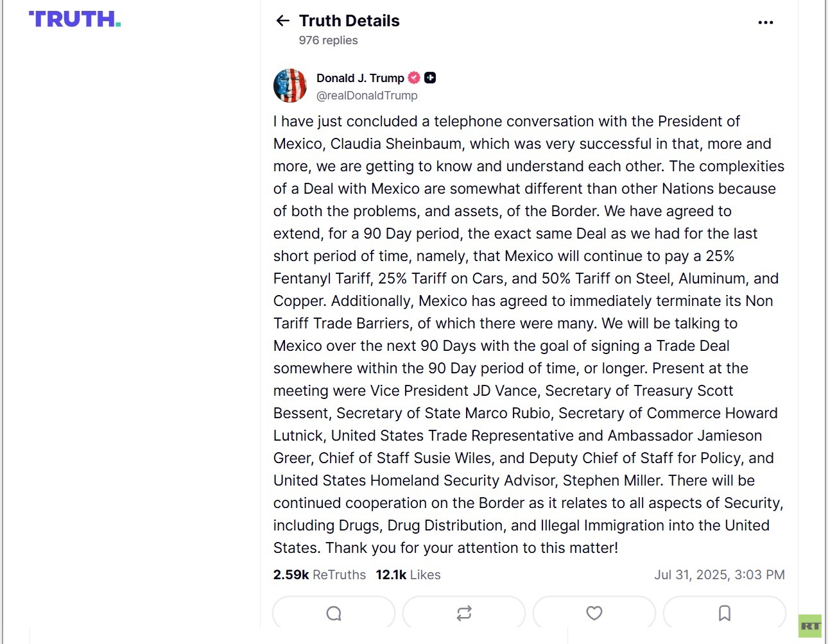Visit the @realDonaldTrump handle link
The width and height of the screenshot is (828, 644).
(367, 96)
